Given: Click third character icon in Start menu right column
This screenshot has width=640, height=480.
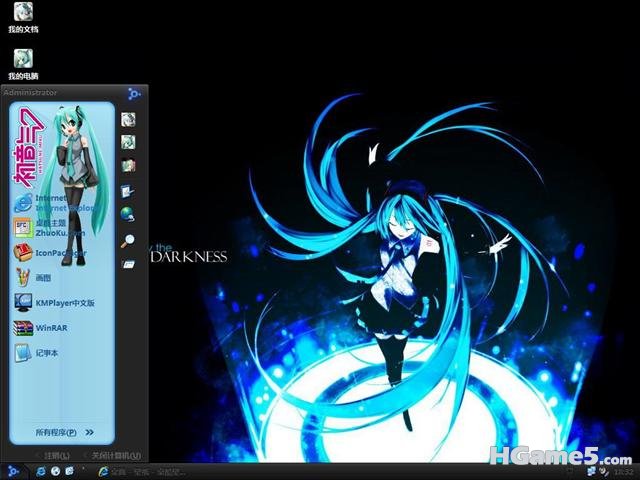Looking at the screenshot, I should pyautogui.click(x=128, y=165).
